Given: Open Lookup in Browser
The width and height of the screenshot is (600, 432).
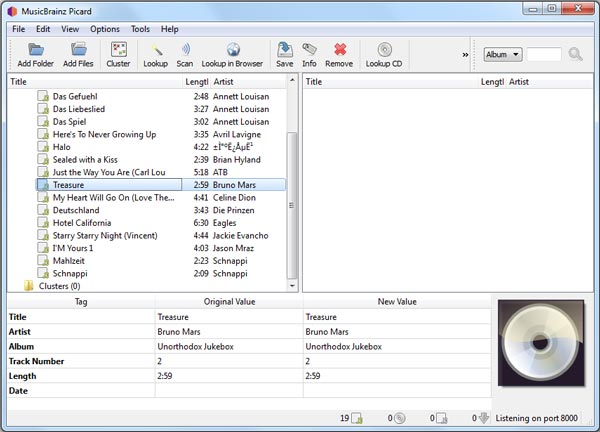Looking at the screenshot, I should [x=232, y=55].
